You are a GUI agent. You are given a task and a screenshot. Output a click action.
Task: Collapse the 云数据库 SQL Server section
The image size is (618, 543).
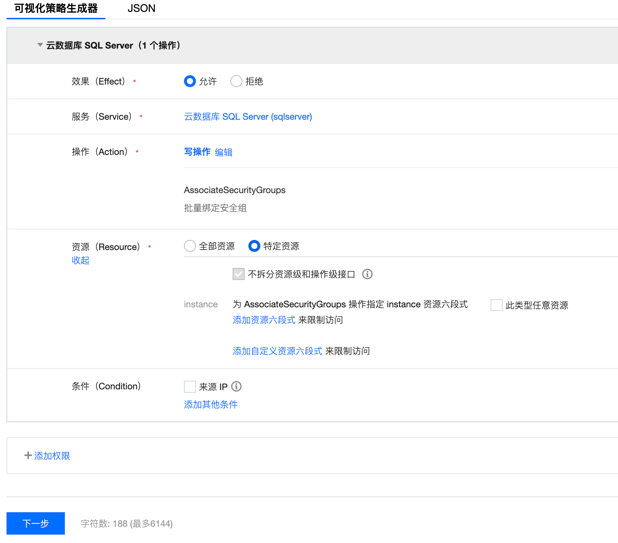pos(40,45)
